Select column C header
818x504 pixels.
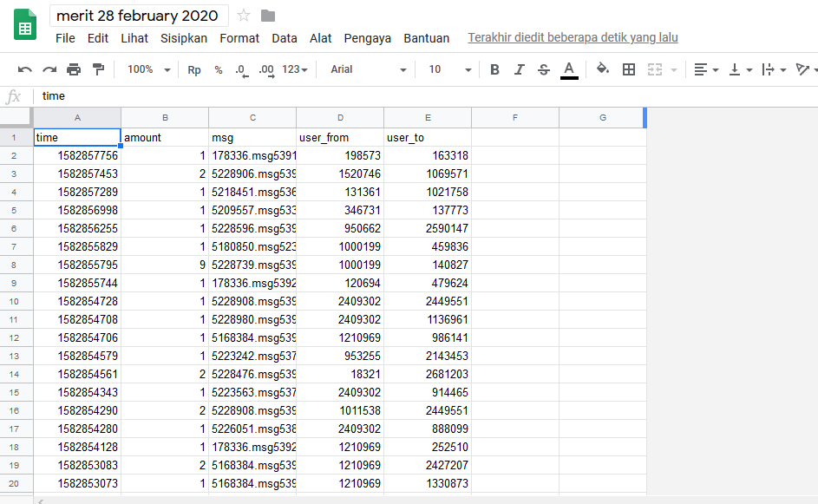point(252,117)
